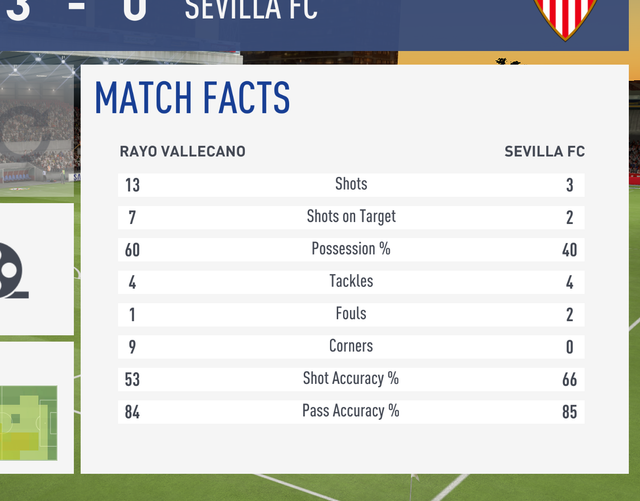Select the Shots on Target row
The image size is (640, 501).
(x=351, y=216)
